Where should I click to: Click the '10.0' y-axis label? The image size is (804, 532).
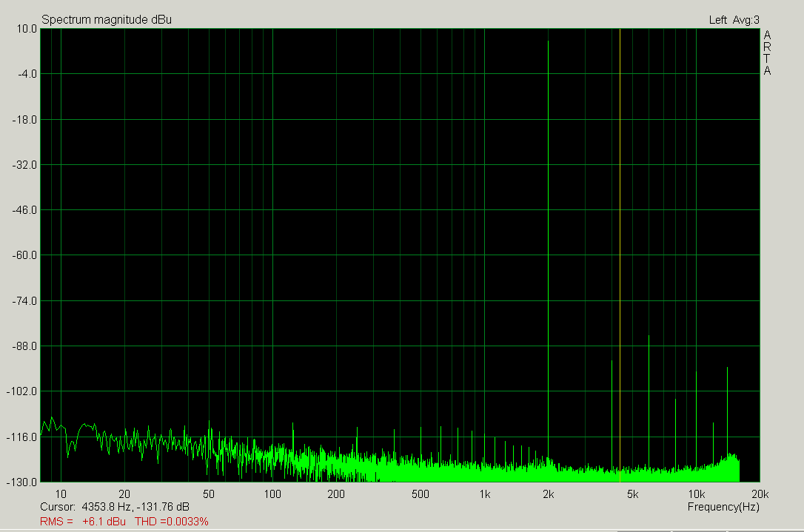pos(27,29)
